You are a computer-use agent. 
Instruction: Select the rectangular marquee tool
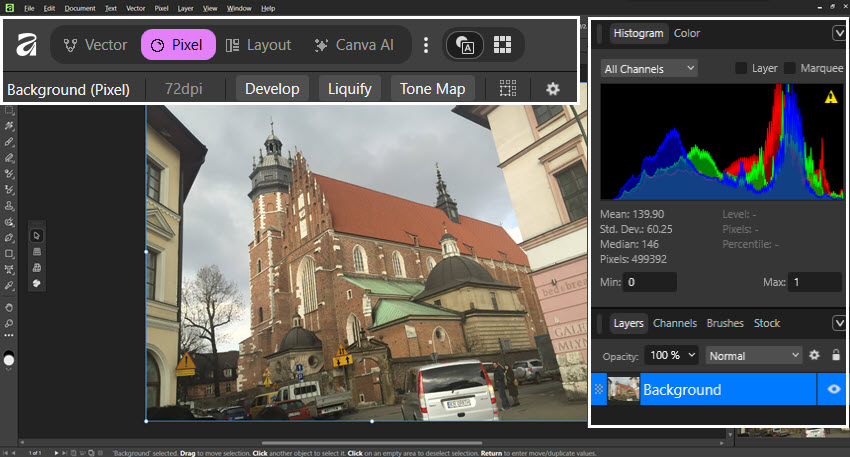point(9,110)
